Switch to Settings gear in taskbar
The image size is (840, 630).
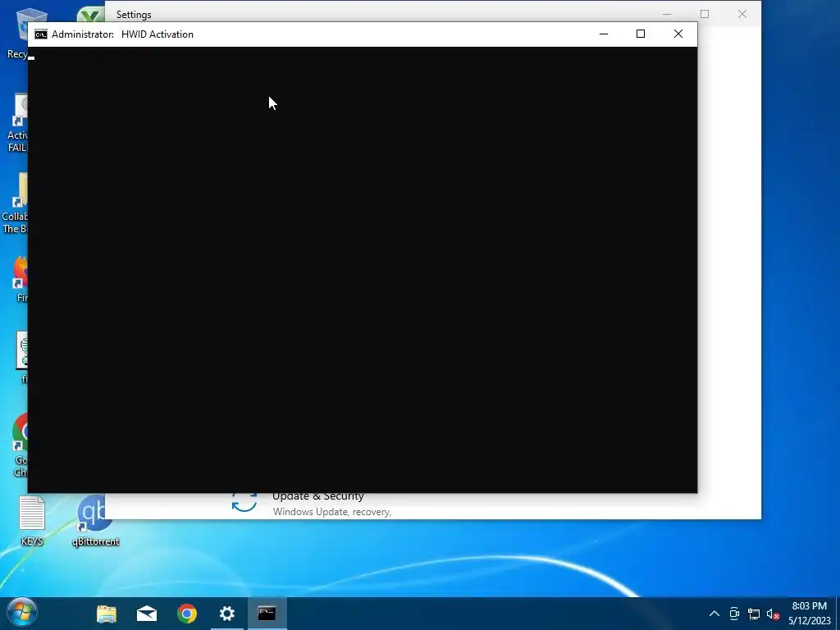227,614
